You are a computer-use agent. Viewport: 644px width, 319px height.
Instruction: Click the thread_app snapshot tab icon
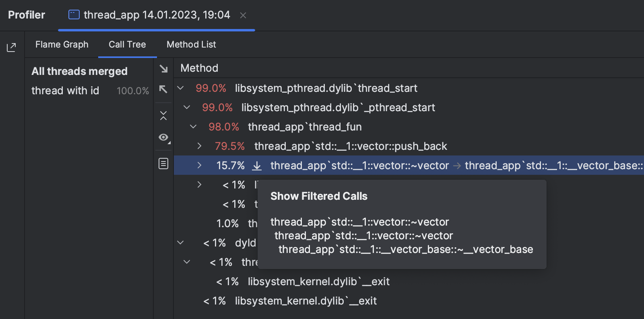74,15
